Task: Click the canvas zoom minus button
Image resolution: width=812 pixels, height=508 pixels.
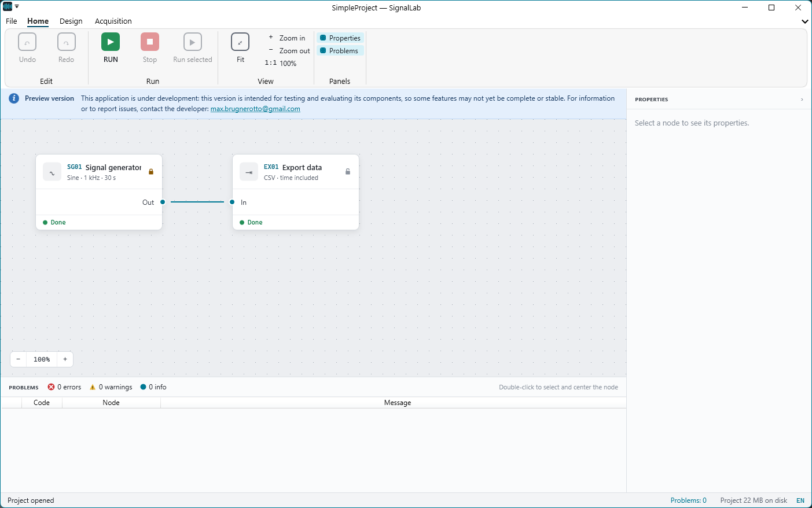Action: pyautogui.click(x=19, y=359)
